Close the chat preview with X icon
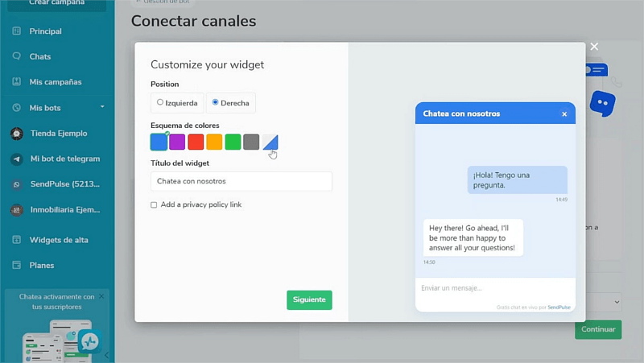 [x=564, y=114]
